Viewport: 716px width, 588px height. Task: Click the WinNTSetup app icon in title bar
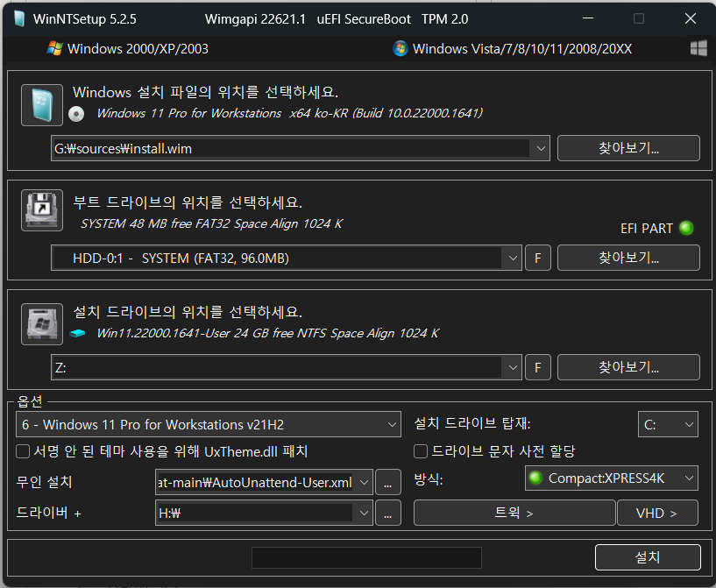tap(19, 18)
